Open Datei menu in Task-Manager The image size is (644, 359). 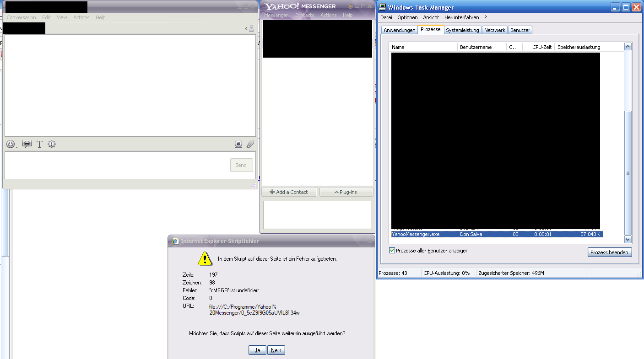click(x=386, y=17)
